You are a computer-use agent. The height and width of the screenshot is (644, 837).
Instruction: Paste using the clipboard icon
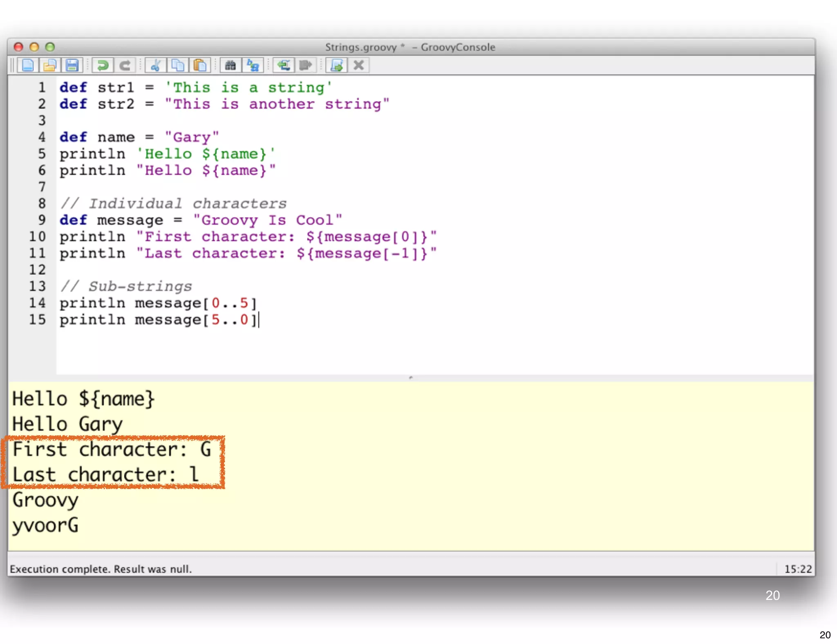tap(199, 65)
